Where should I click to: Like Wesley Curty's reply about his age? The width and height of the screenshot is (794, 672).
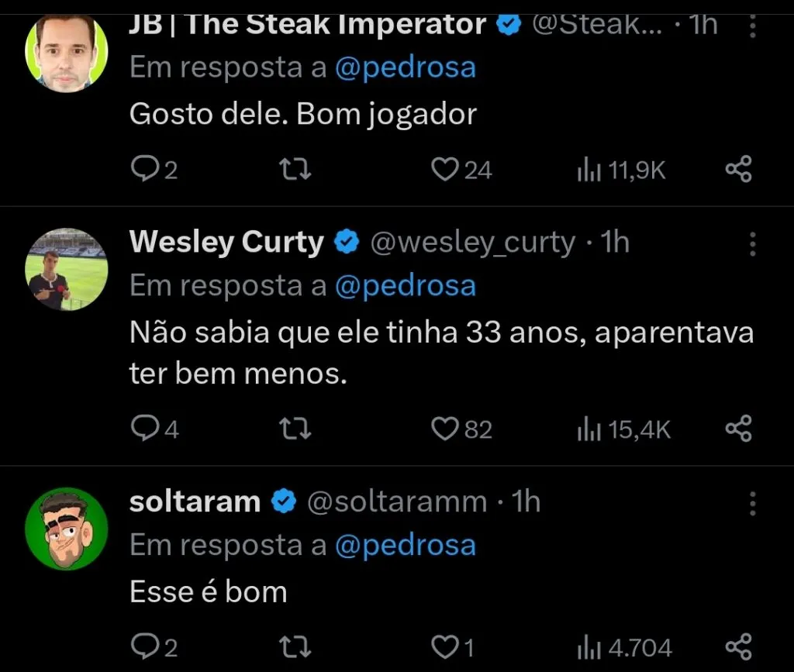[x=444, y=428]
